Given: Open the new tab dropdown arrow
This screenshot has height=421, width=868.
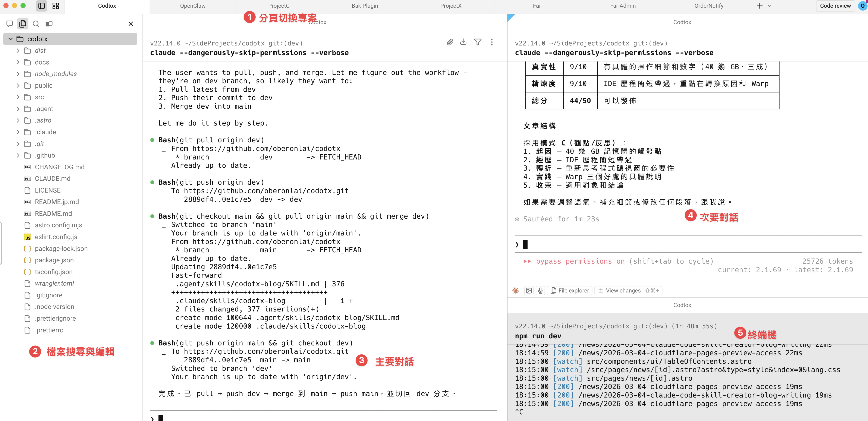Looking at the screenshot, I should 769,6.
